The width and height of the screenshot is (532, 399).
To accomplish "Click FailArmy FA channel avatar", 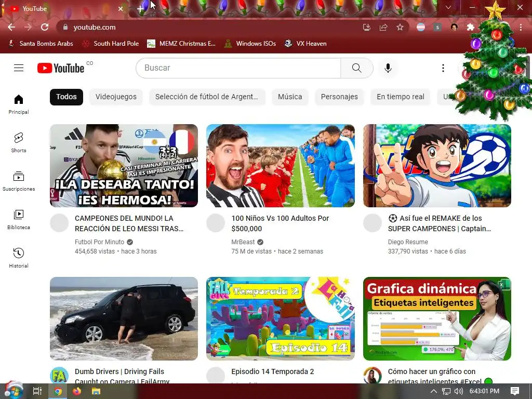I will point(59,376).
